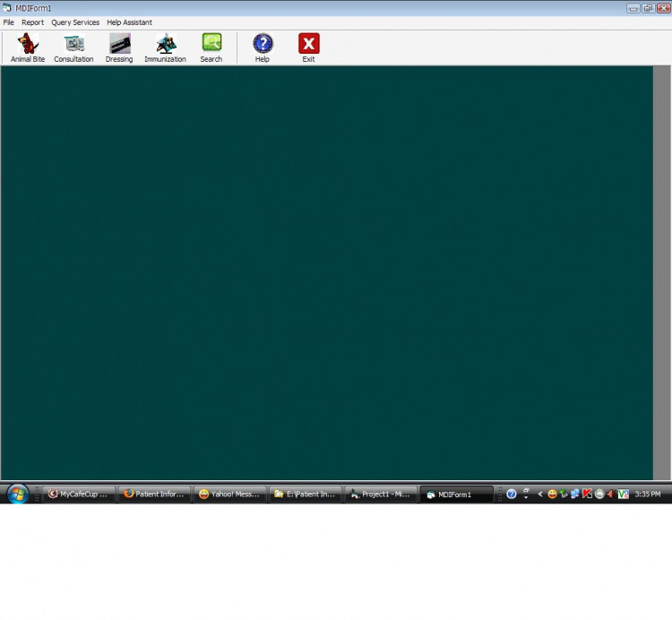Viewport: 672px width, 620px height.
Task: Click Yahoo smiley tray icon
Action: [x=553, y=494]
